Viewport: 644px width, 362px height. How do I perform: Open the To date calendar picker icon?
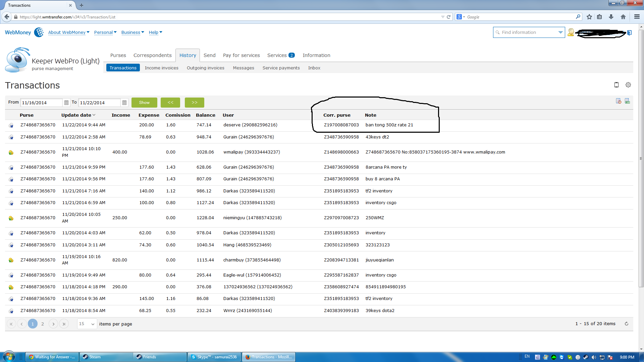coord(124,103)
